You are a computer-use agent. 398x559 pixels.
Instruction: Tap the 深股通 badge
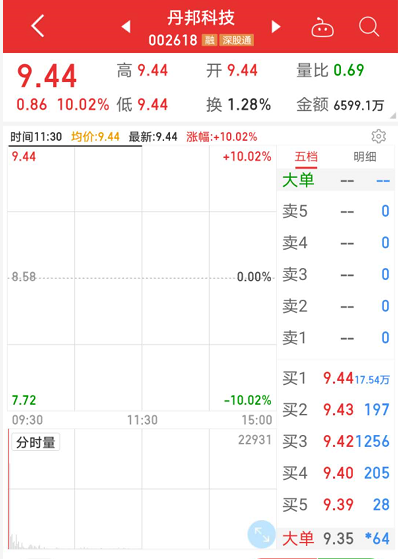click(237, 40)
